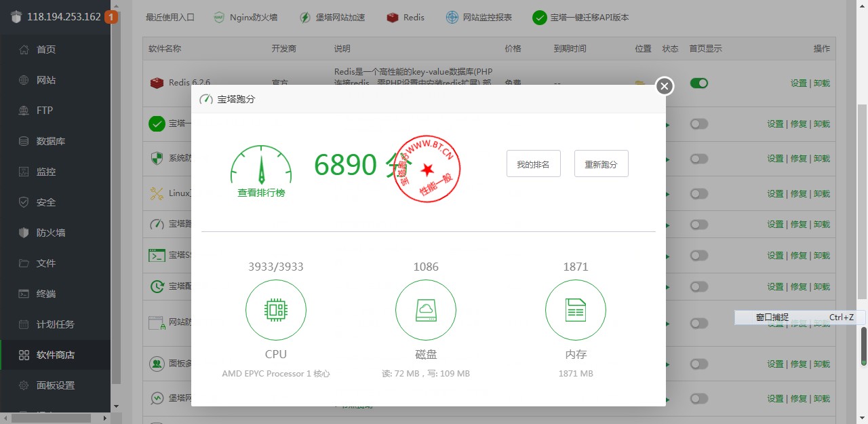Click the 磁盘 disk icon in benchmark dialog
Image resolution: width=868 pixels, height=424 pixels.
tap(426, 310)
